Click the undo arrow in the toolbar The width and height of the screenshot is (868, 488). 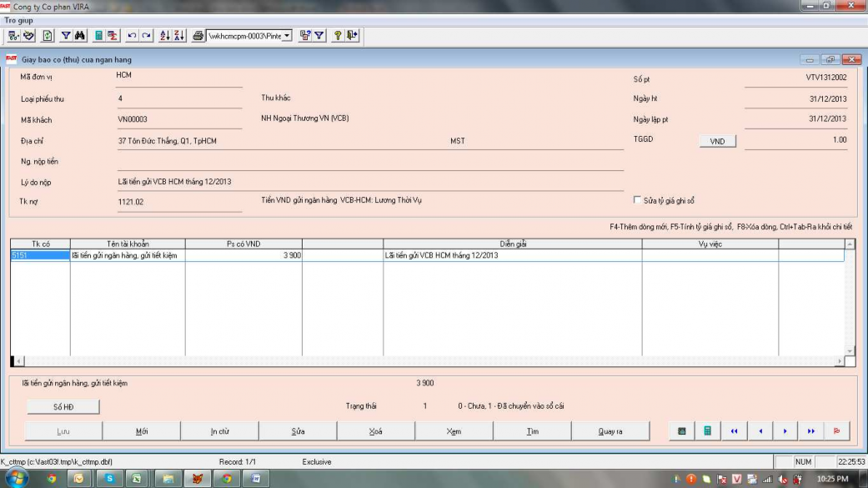click(132, 36)
